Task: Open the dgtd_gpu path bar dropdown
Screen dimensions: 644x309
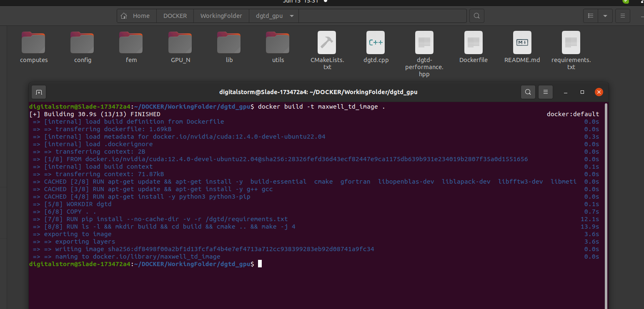Action: (x=291, y=16)
